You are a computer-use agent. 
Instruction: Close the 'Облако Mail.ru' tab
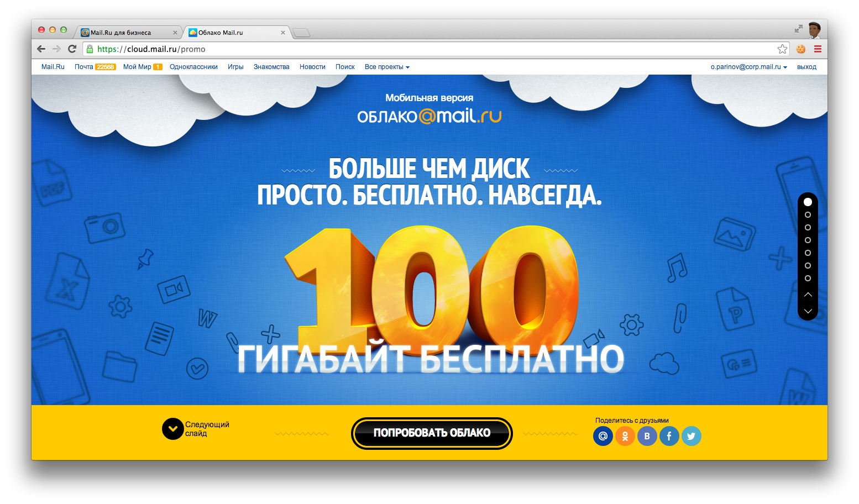point(283,33)
